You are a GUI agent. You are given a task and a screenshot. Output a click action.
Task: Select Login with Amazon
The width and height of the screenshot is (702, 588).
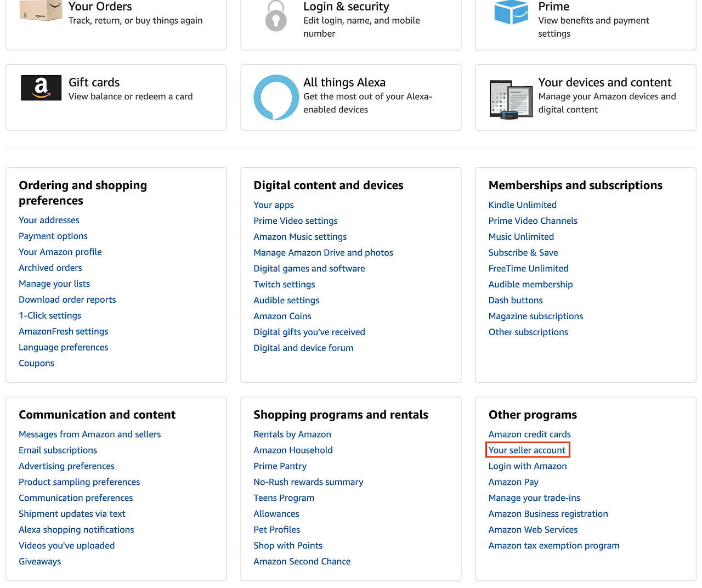[528, 466]
